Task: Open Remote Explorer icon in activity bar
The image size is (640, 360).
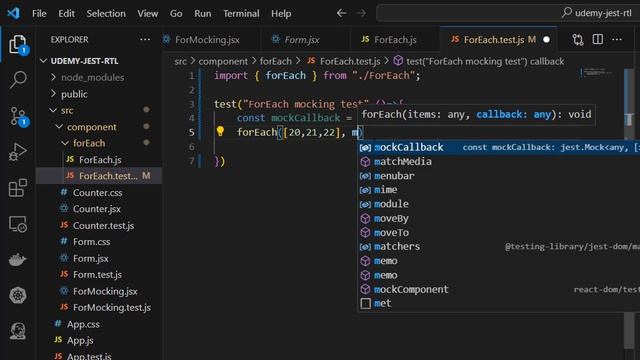Action: point(18,224)
